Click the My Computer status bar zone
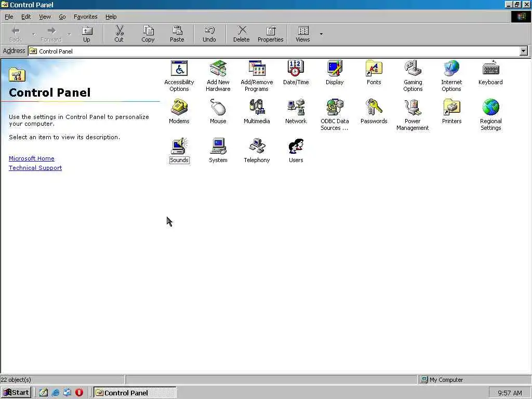This screenshot has height=399, width=532. pos(475,380)
